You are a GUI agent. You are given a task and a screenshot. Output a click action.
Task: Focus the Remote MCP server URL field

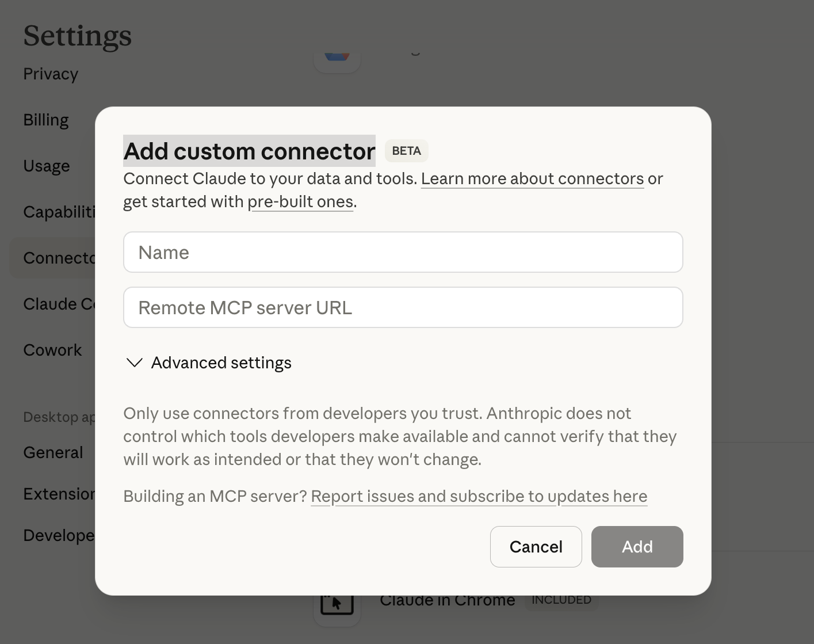[x=403, y=307]
